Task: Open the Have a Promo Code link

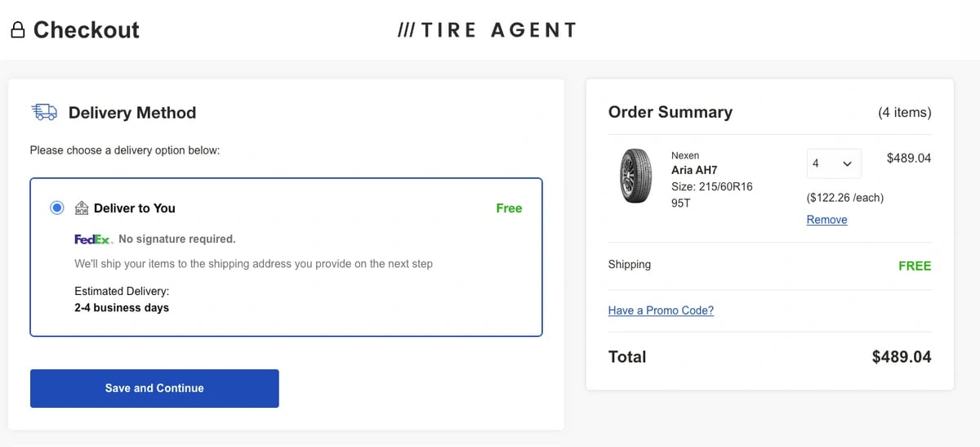Action: click(x=661, y=311)
